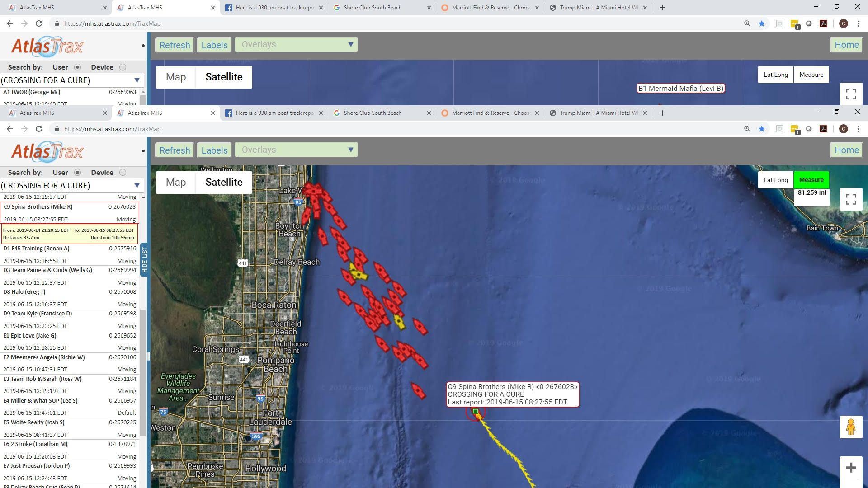This screenshot has width=868, height=488.
Task: Click the AtlasTrax logo in lower window
Action: pyautogui.click(x=47, y=152)
